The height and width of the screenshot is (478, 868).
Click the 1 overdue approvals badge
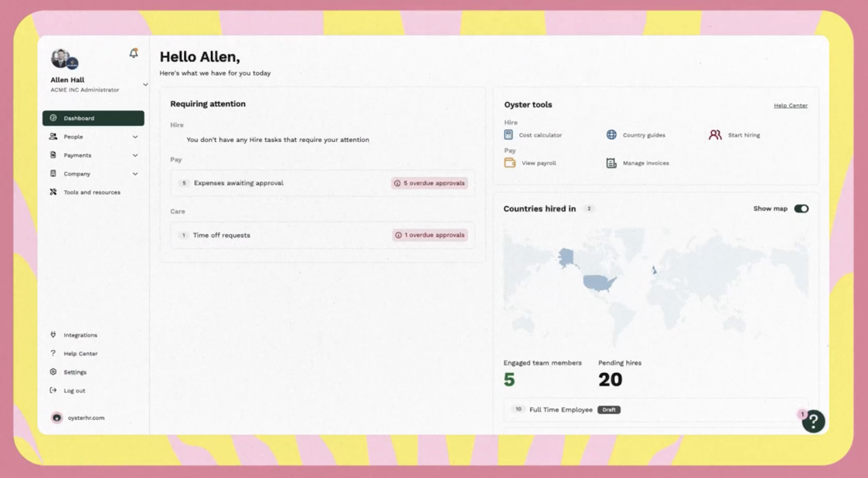tap(430, 235)
